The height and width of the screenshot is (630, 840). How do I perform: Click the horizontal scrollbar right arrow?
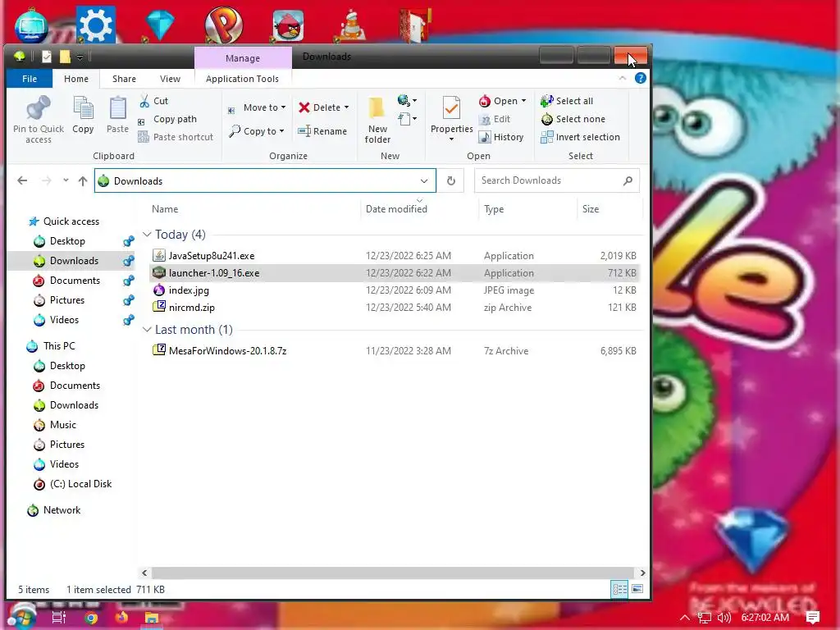click(x=642, y=573)
